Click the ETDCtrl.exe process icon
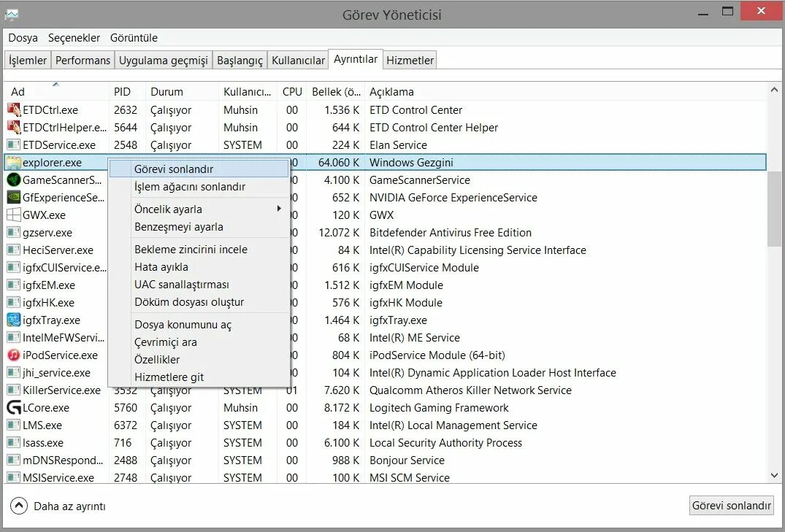The height and width of the screenshot is (532, 785). click(x=14, y=109)
